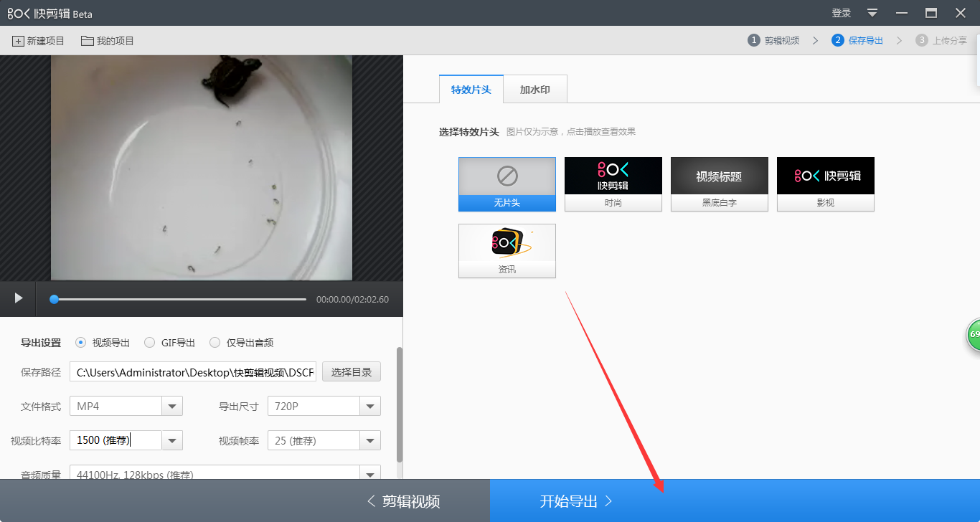Click on the playback progress slider
This screenshot has width=980, height=522.
click(179, 299)
